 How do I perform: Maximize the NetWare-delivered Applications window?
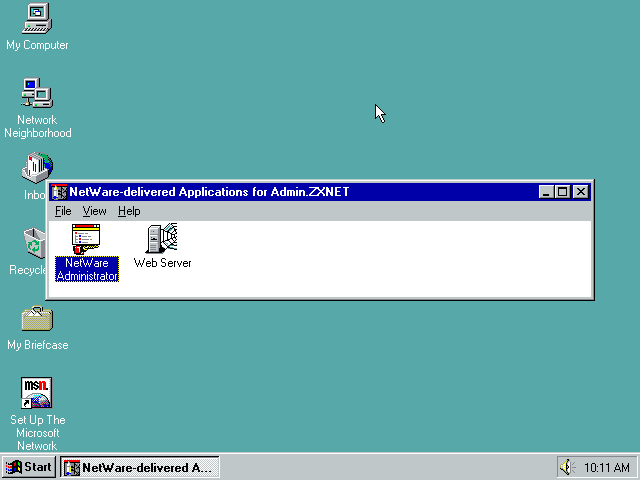[x=562, y=192]
